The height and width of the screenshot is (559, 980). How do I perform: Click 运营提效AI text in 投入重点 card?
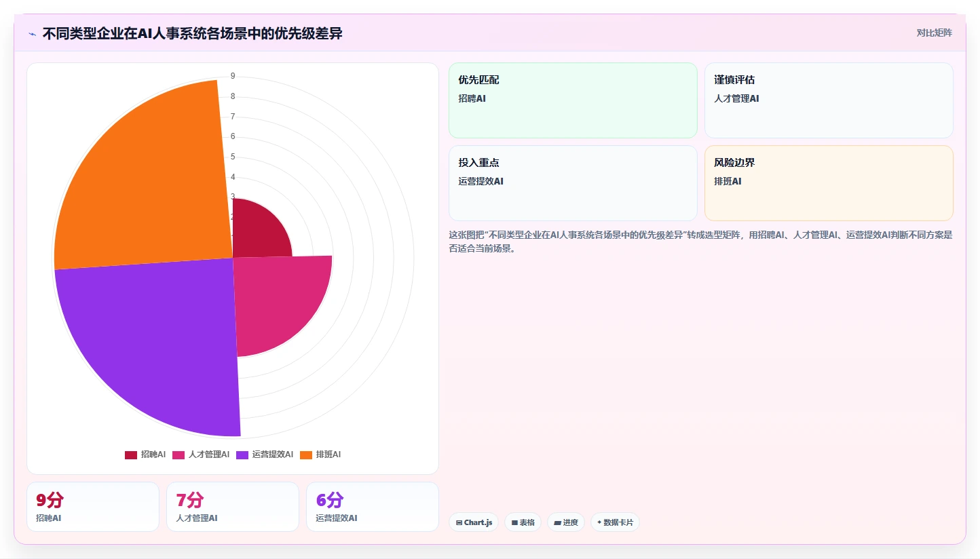point(480,181)
